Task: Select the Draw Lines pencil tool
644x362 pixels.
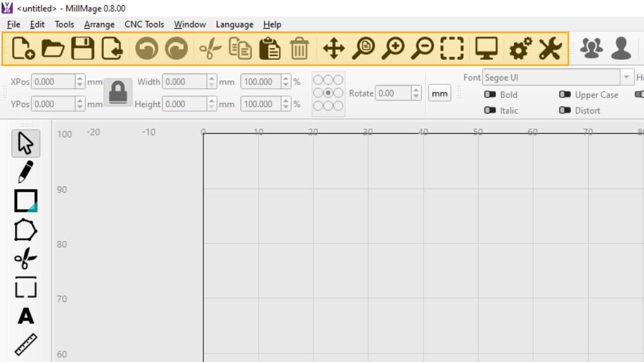Action: (26, 172)
